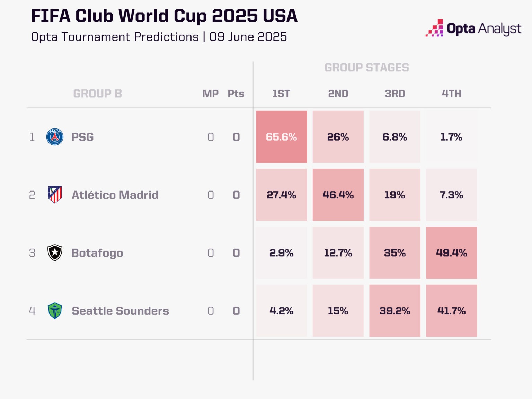Viewport: 532px width, 399px height.
Task: Click PSG's 1.7% fourth-place cell
Action: (451, 137)
